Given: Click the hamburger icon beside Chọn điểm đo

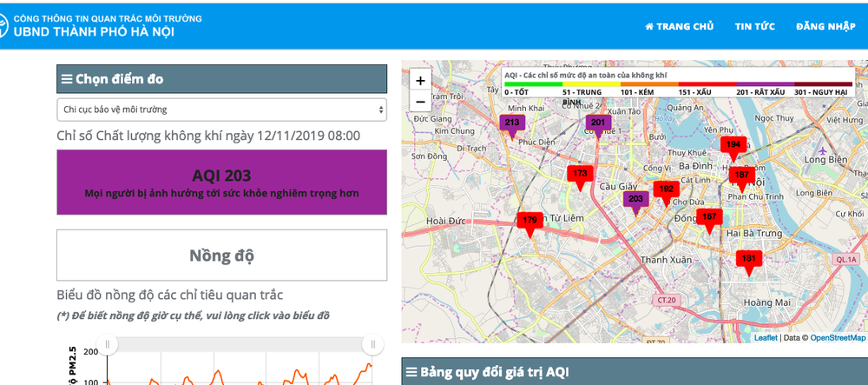Looking at the screenshot, I should pyautogui.click(x=67, y=79).
